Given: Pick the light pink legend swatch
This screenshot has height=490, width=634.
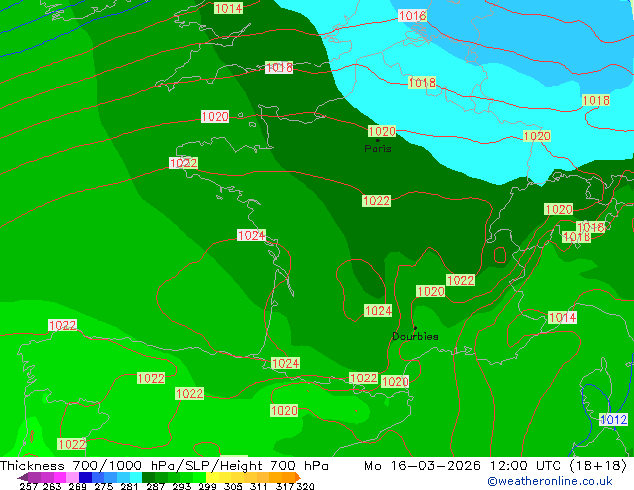Looking at the screenshot, I should [72, 477].
